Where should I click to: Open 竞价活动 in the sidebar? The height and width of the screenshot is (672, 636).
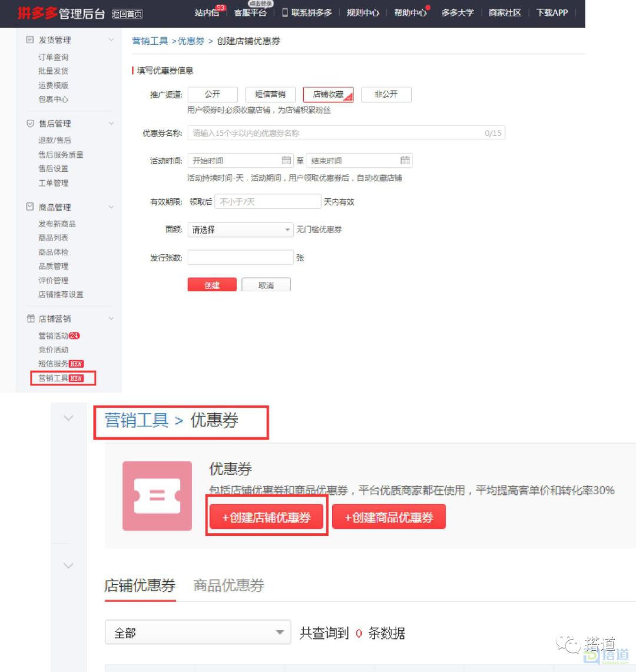[x=53, y=350]
